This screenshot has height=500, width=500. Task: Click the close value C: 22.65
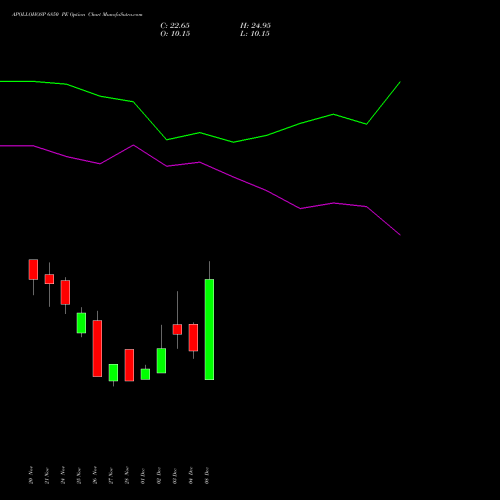(175, 26)
